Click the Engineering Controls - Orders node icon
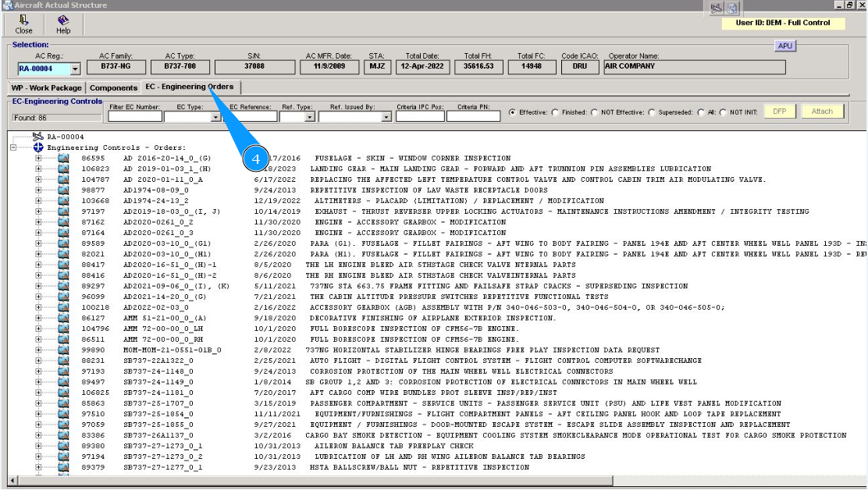 click(x=38, y=147)
